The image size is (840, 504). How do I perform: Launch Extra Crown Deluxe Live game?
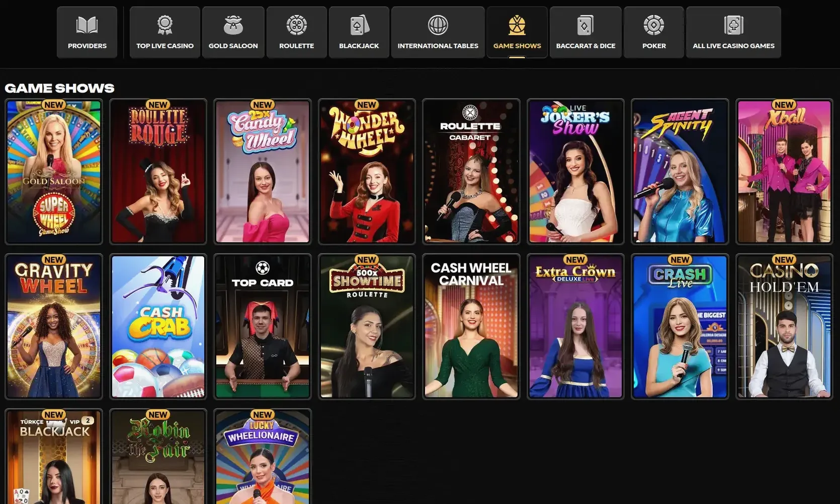click(x=576, y=326)
